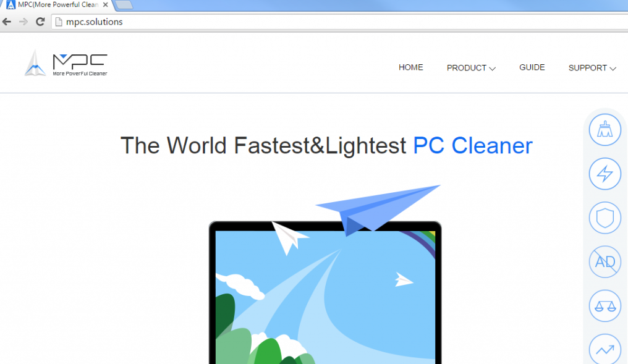Go back using browser back arrow

[x=7, y=22]
